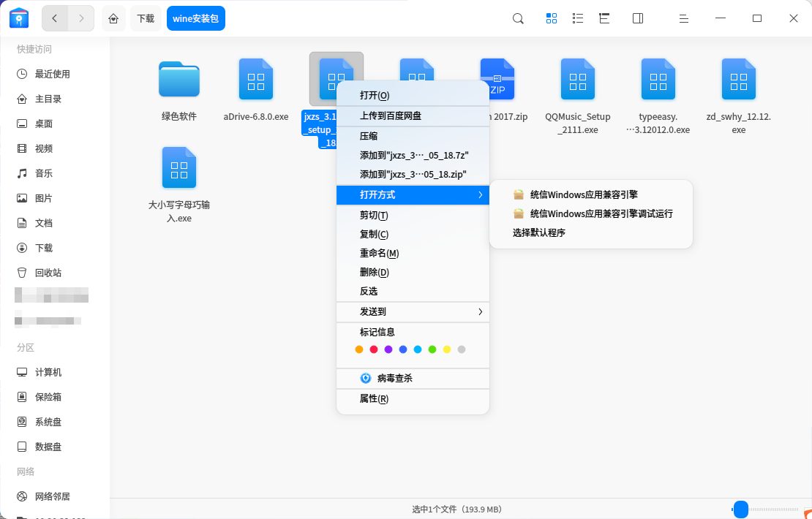Select the zd_swhy_12.12.exe file icon
812x519 pixels.
point(738,79)
